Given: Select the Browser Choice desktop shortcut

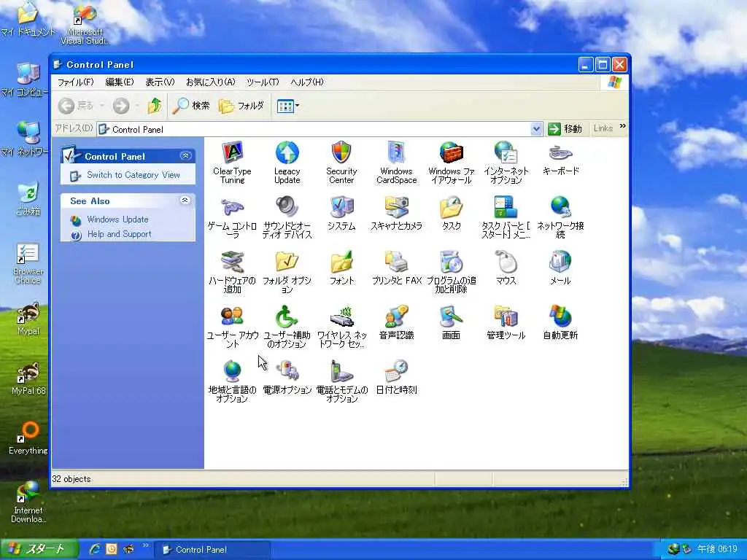Looking at the screenshot, I should click(x=28, y=263).
